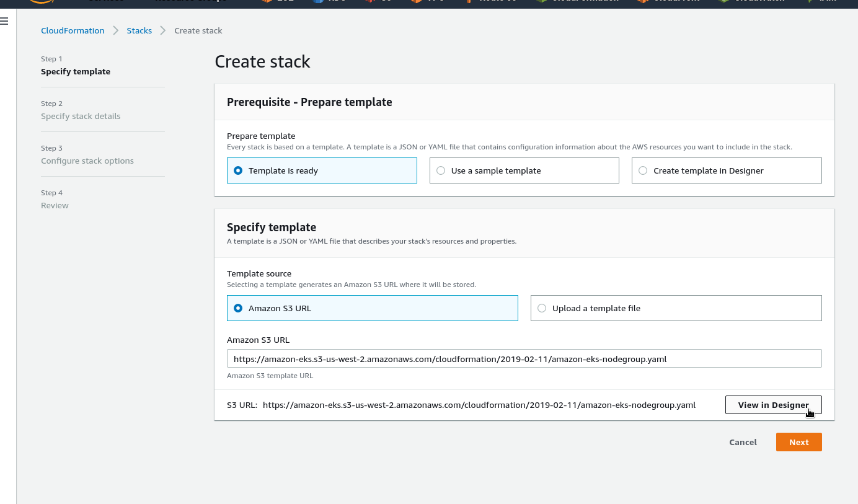Click the 'Specify template' section heading
Image resolution: width=858 pixels, height=504 pixels.
point(272,228)
